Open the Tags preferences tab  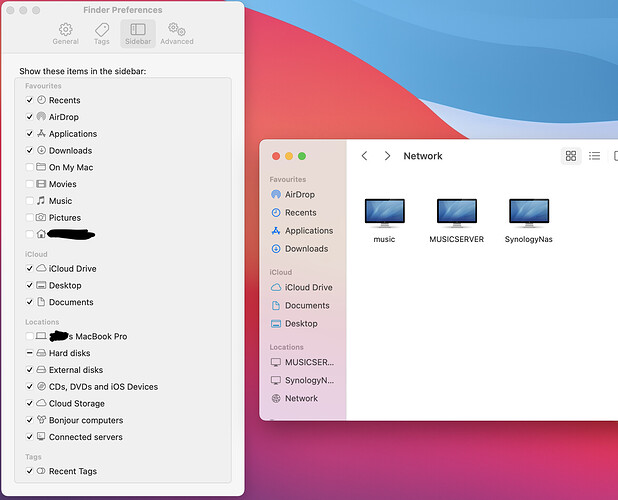coord(102,34)
